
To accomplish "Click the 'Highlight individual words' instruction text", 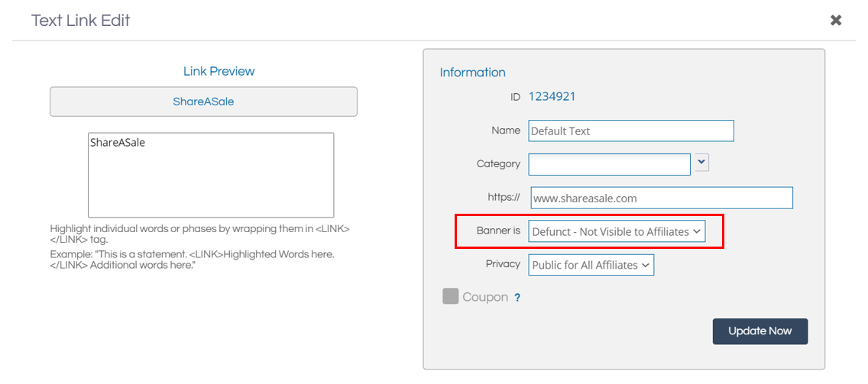I will coord(200,234).
